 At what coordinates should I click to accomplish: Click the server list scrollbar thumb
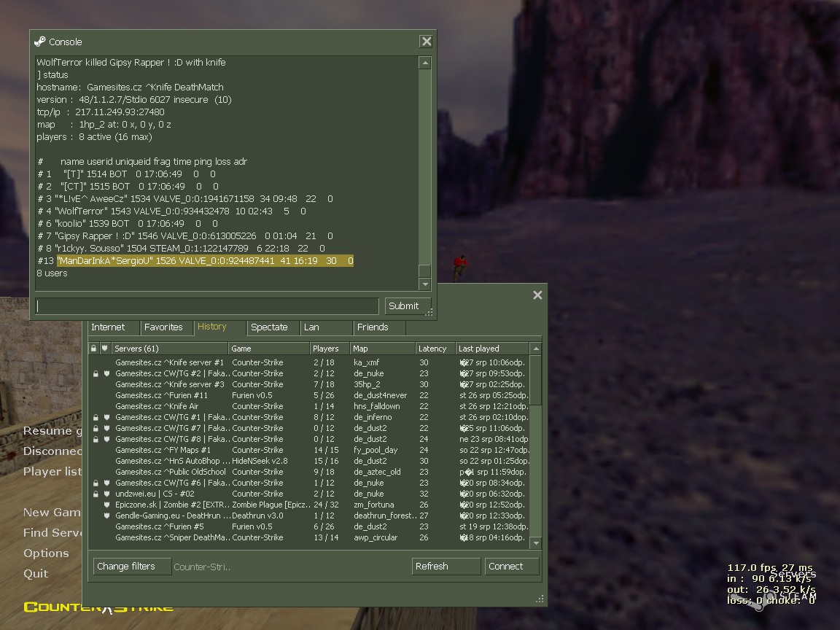[536, 381]
